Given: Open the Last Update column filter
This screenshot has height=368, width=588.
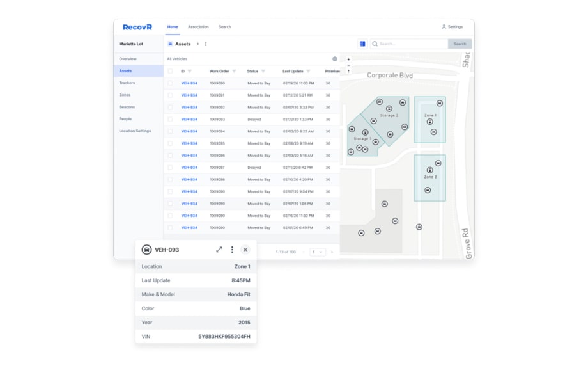Looking at the screenshot, I should tap(308, 71).
